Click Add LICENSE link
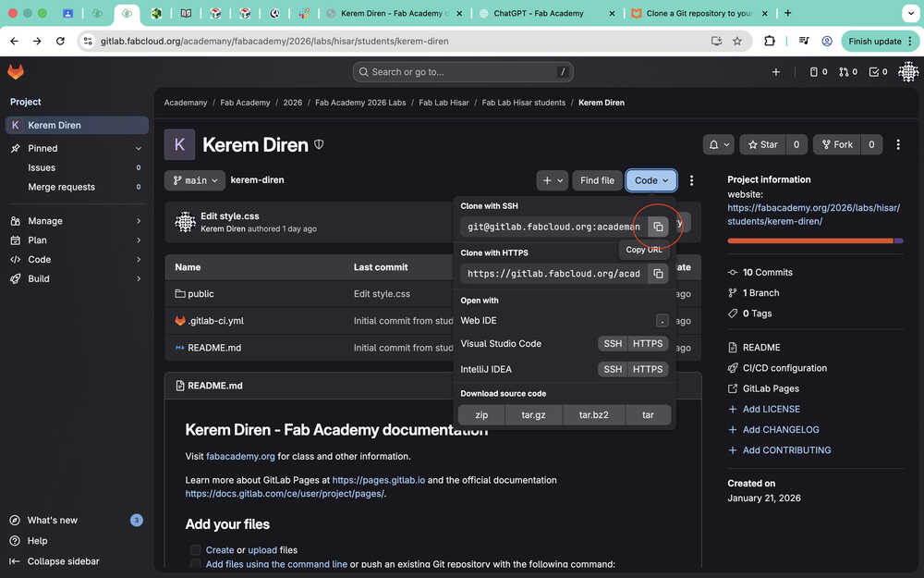 click(x=771, y=410)
